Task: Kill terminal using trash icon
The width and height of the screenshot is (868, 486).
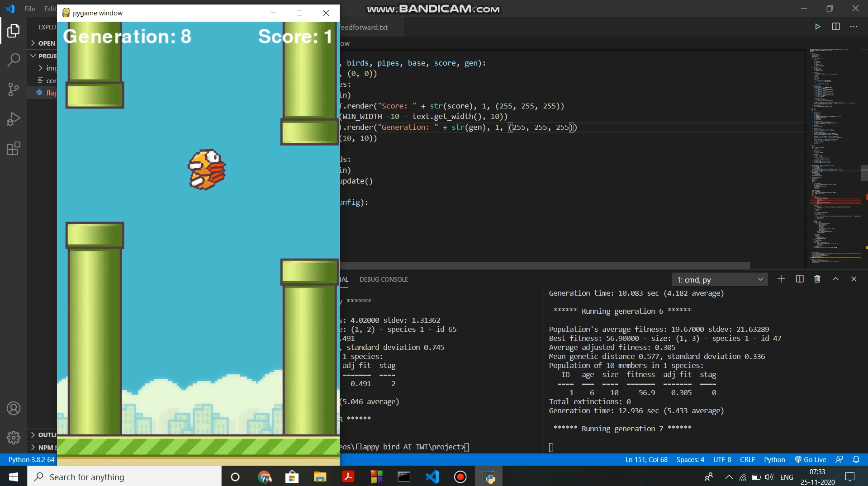Action: pyautogui.click(x=817, y=279)
